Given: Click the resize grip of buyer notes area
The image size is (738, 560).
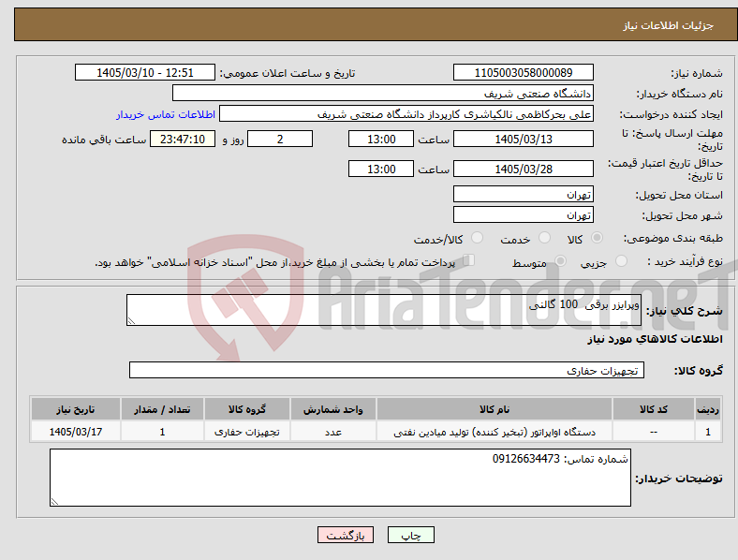Looking at the screenshot, I should 54,502.
